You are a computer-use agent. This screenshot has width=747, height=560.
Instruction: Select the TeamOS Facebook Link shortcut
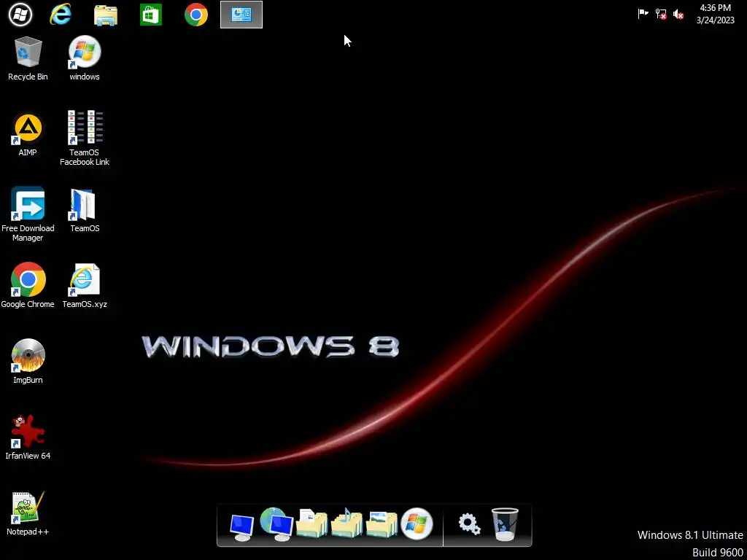(85, 138)
